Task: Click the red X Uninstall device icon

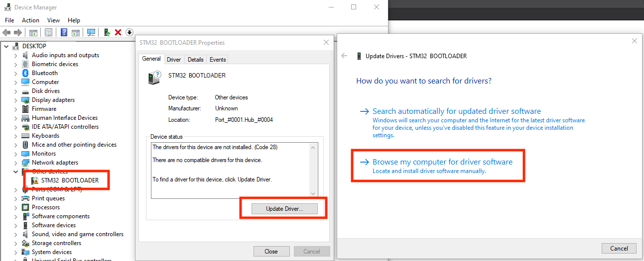Action: click(x=118, y=32)
